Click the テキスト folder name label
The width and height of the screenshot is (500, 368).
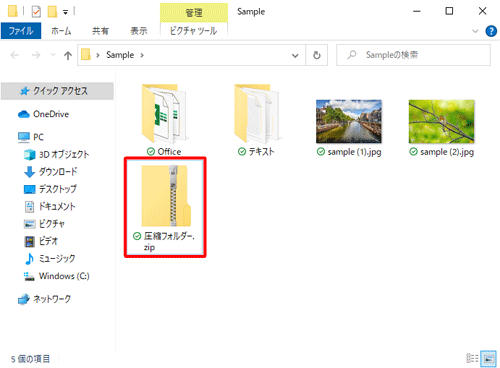point(261,152)
